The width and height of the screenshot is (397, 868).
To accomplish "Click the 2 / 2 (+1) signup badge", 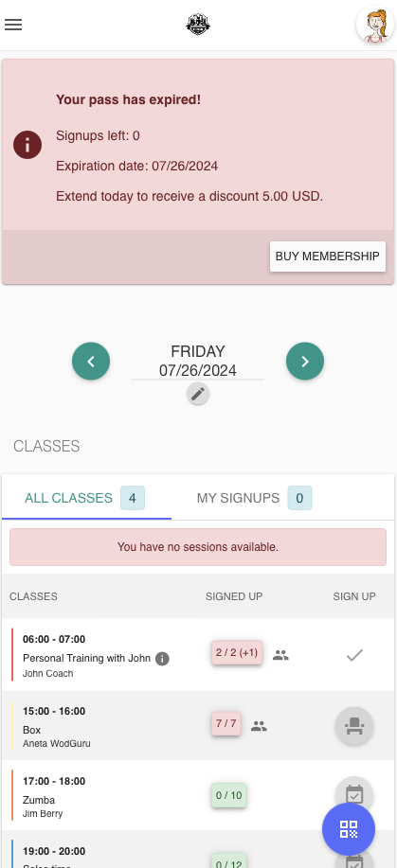I will (x=237, y=653).
